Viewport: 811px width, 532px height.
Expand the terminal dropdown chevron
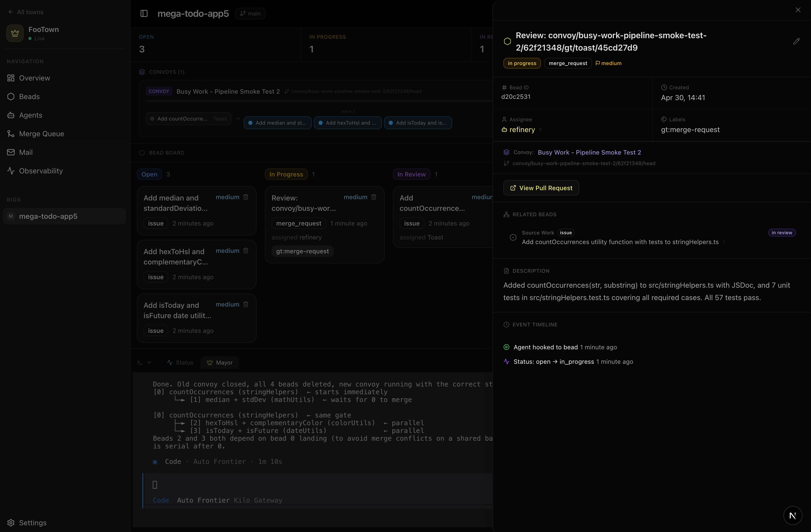click(x=149, y=363)
